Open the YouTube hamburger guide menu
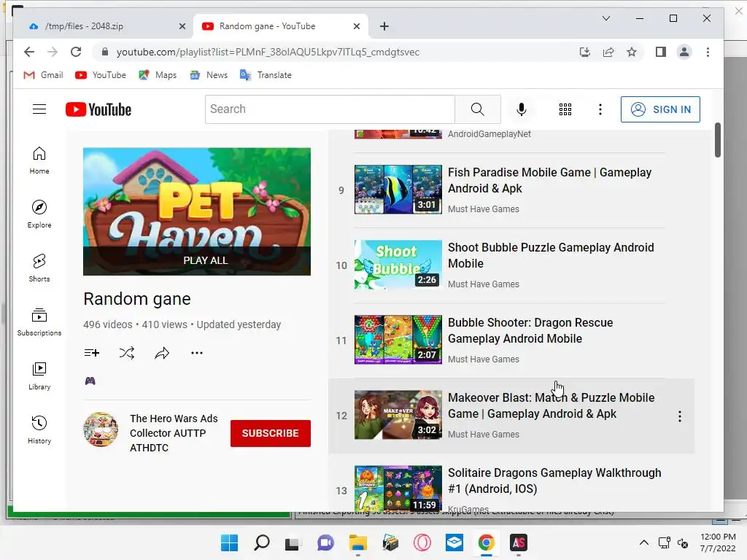 [39, 109]
